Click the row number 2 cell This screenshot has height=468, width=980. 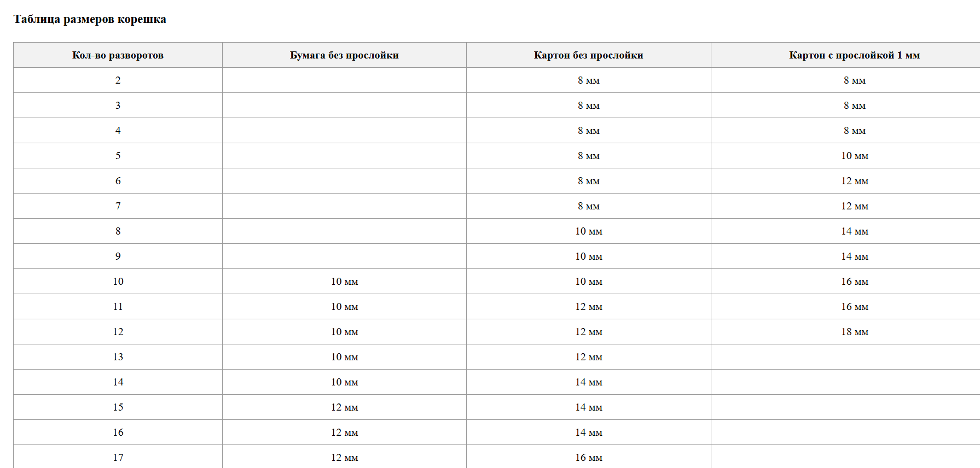click(x=118, y=80)
